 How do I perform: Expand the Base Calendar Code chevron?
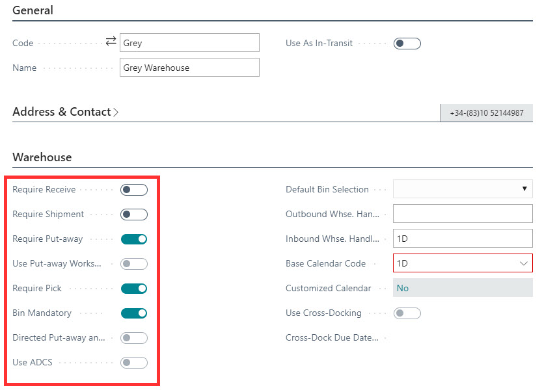pos(524,263)
